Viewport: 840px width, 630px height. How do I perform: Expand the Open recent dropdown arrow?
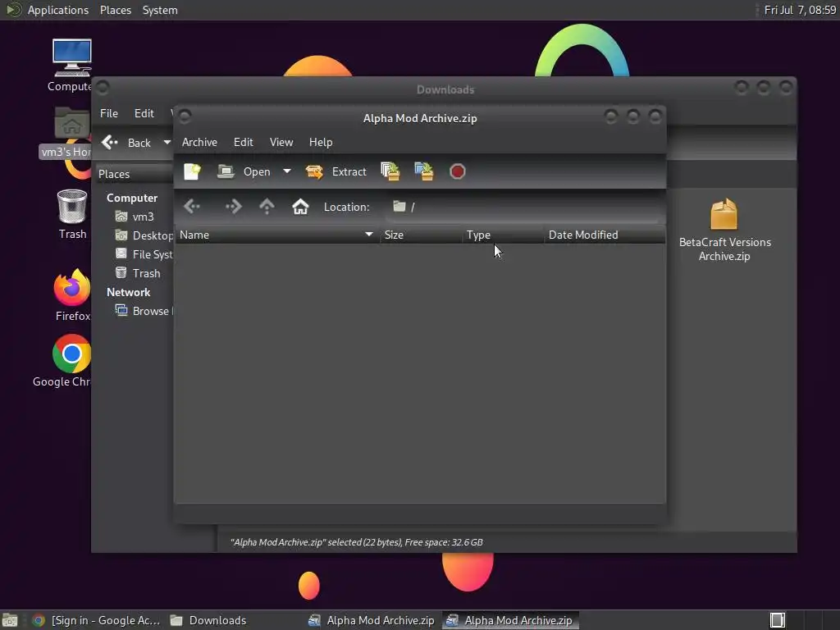click(287, 171)
